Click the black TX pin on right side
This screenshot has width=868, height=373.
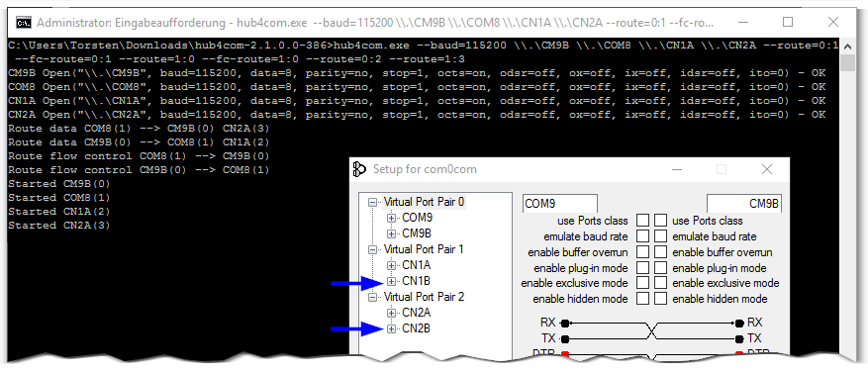pos(739,338)
